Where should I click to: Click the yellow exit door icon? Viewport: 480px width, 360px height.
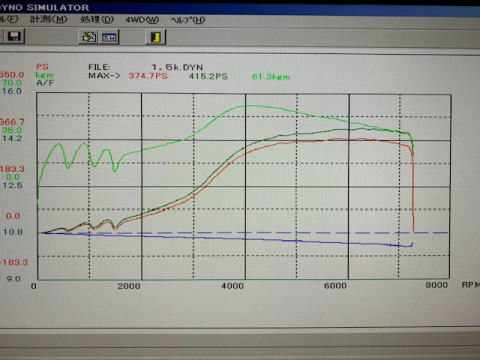tap(156, 37)
